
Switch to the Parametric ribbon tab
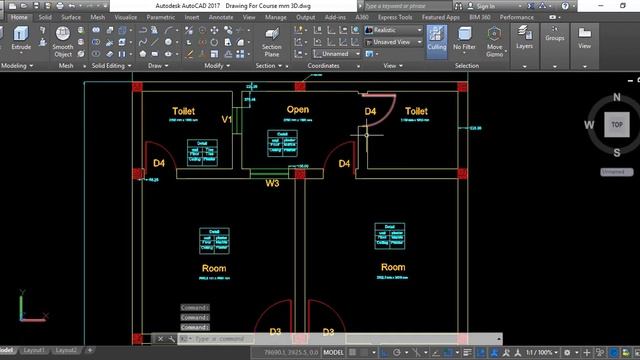[x=160, y=17]
